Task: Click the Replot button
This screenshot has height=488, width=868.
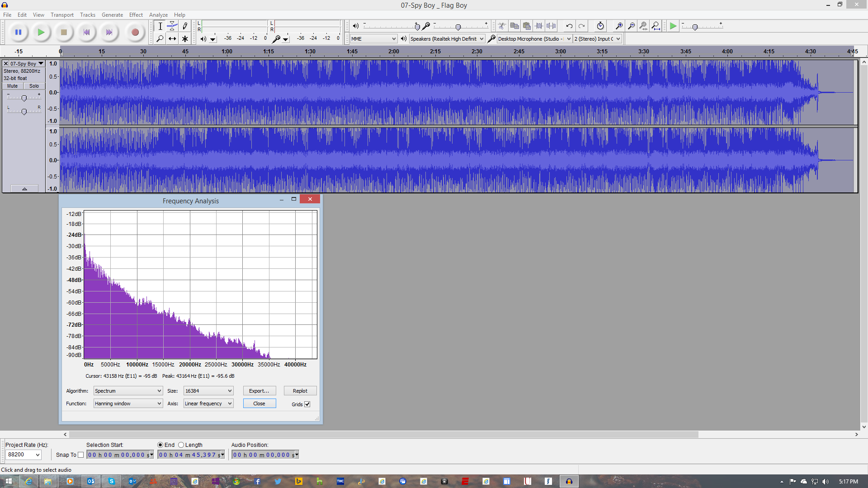Action: (300, 390)
